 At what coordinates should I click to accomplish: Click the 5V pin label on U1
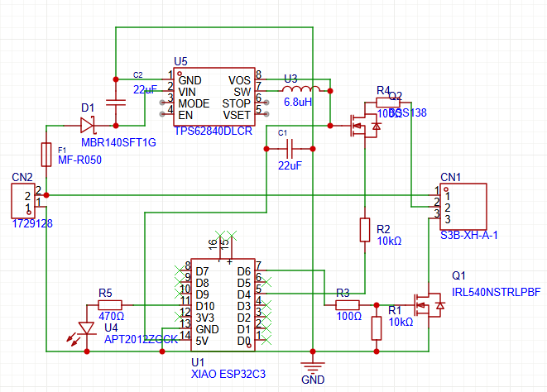coord(203,341)
